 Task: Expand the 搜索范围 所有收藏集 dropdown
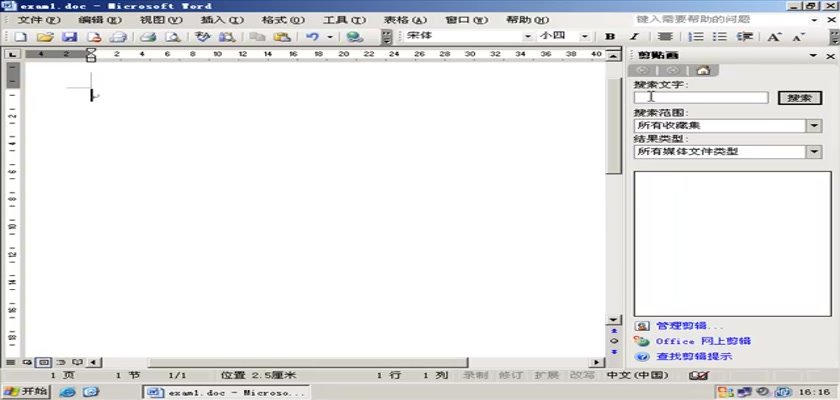point(814,126)
